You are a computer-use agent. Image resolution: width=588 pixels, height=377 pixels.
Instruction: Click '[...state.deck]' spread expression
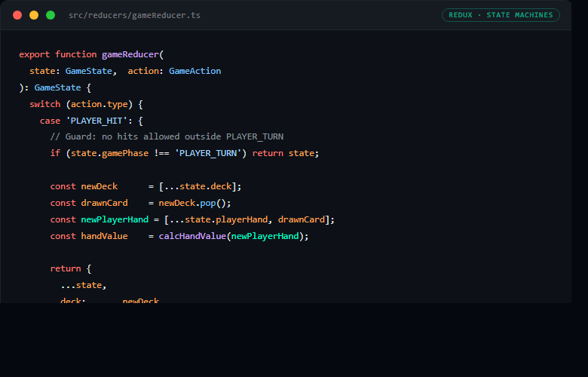198,186
